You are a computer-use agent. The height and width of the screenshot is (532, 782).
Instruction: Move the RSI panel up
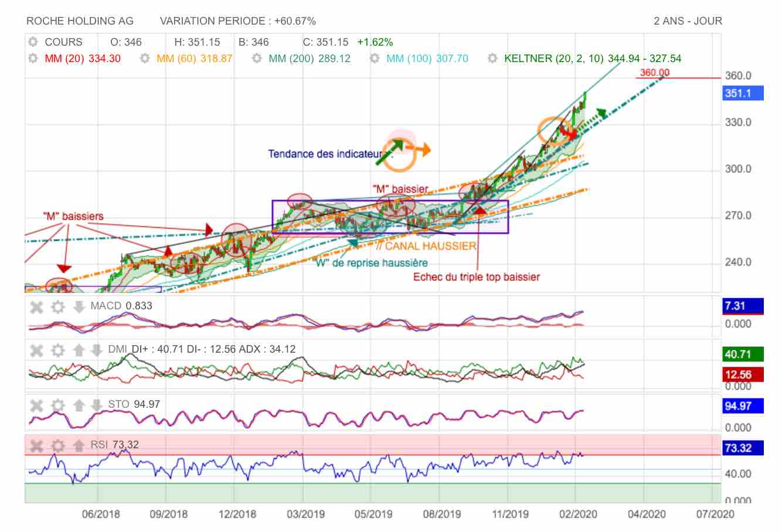click(79, 446)
